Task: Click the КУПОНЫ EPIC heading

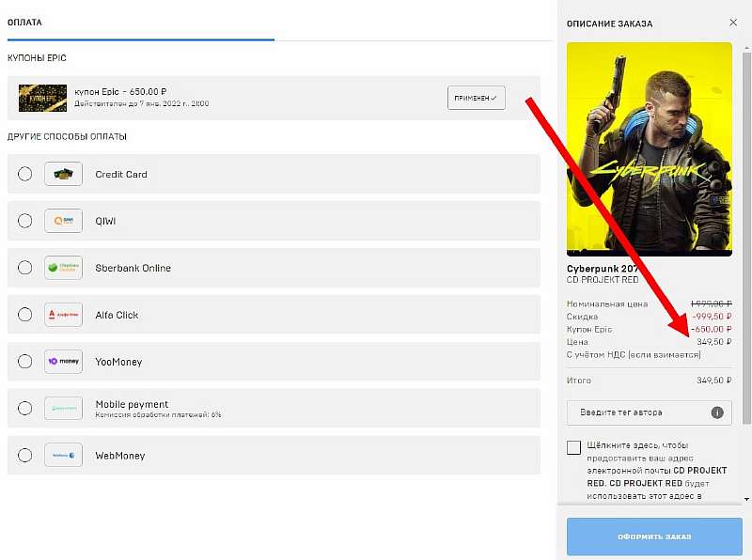Action: tap(37, 58)
